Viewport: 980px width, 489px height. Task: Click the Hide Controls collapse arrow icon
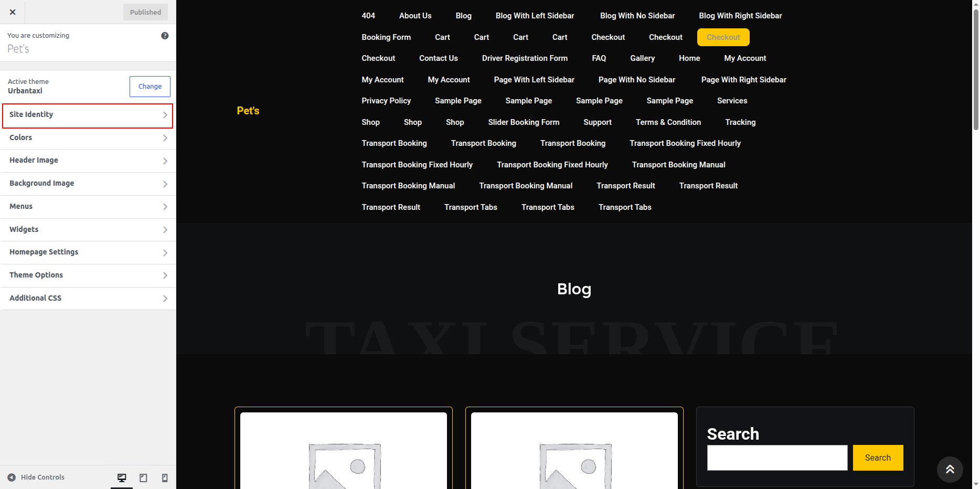[12, 477]
